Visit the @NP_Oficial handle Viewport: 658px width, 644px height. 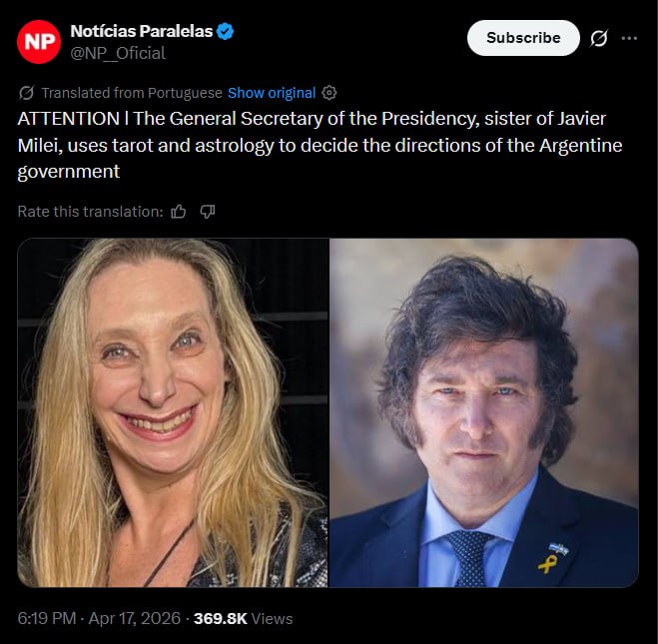point(118,53)
